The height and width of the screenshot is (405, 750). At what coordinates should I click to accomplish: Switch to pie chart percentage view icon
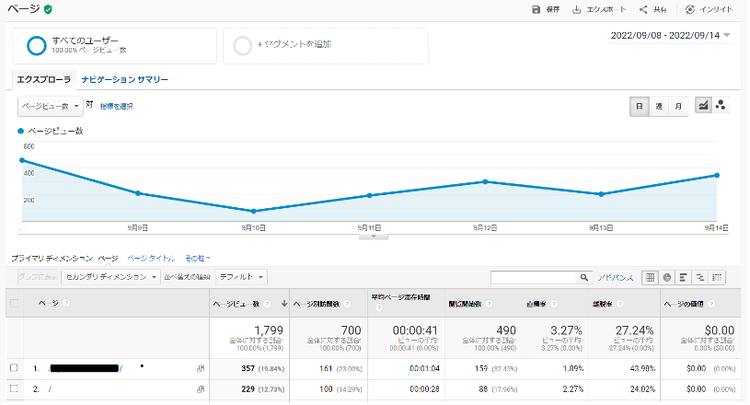click(x=667, y=277)
